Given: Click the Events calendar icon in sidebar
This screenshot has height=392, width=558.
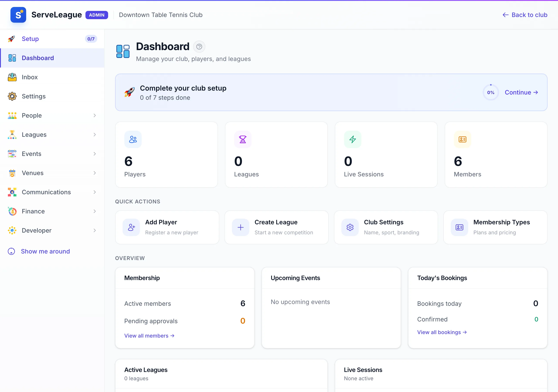Looking at the screenshot, I should [x=12, y=154].
